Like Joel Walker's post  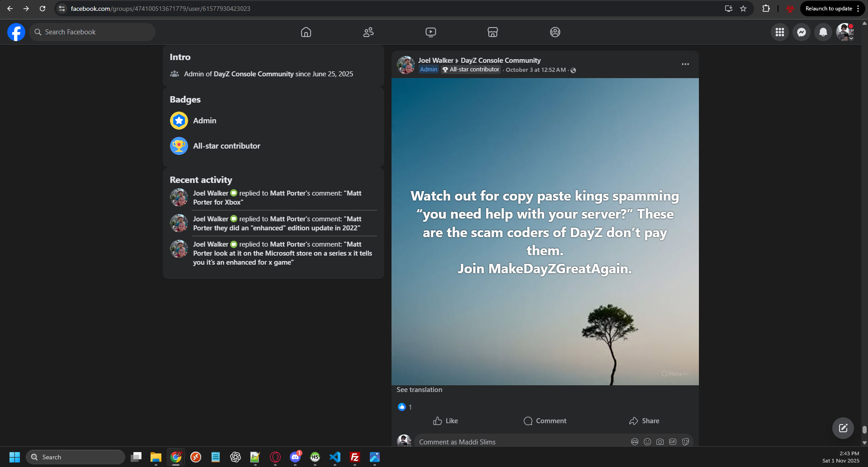click(445, 421)
